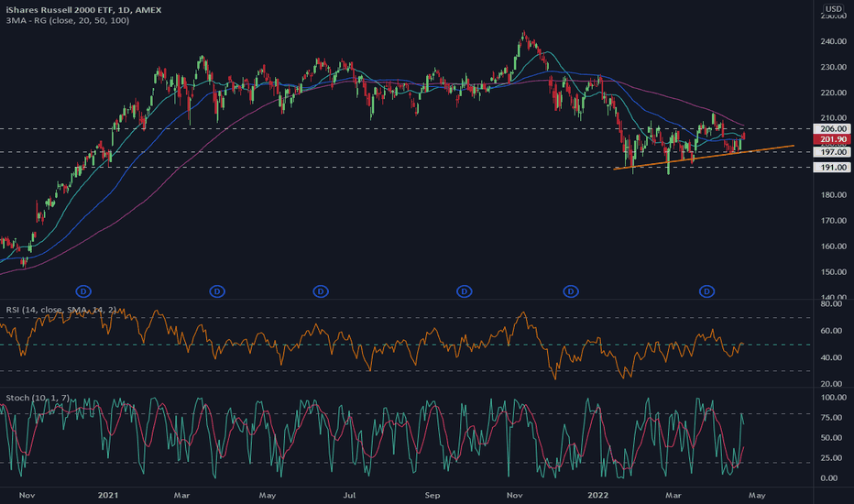Open the dividend marker after Mar 2021

coord(217,291)
